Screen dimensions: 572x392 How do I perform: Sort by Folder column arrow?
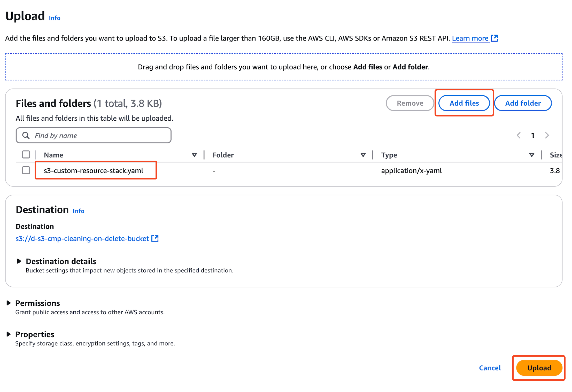(x=363, y=155)
